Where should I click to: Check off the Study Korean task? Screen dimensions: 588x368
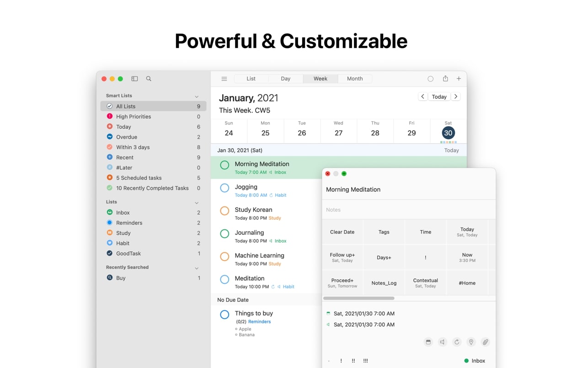pos(225,211)
